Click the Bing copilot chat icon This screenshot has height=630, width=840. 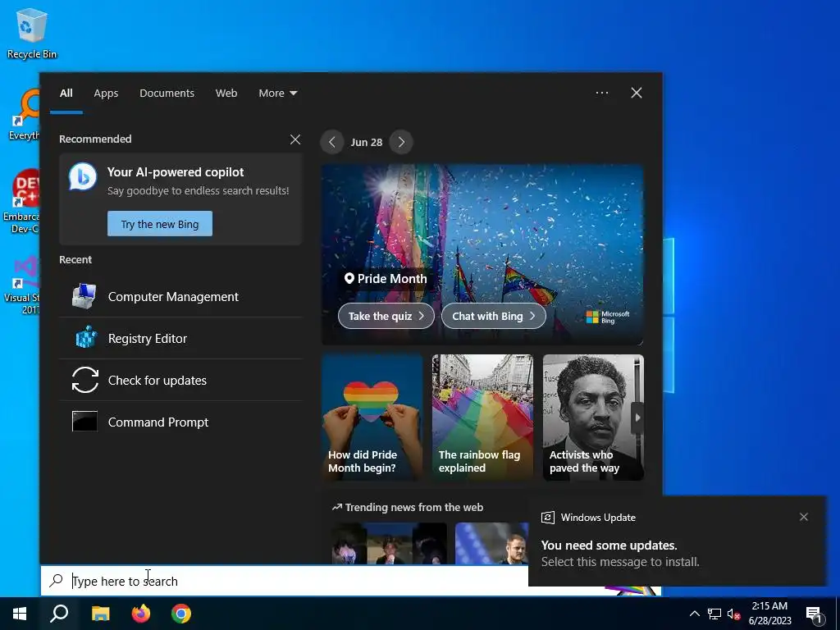[x=83, y=176]
